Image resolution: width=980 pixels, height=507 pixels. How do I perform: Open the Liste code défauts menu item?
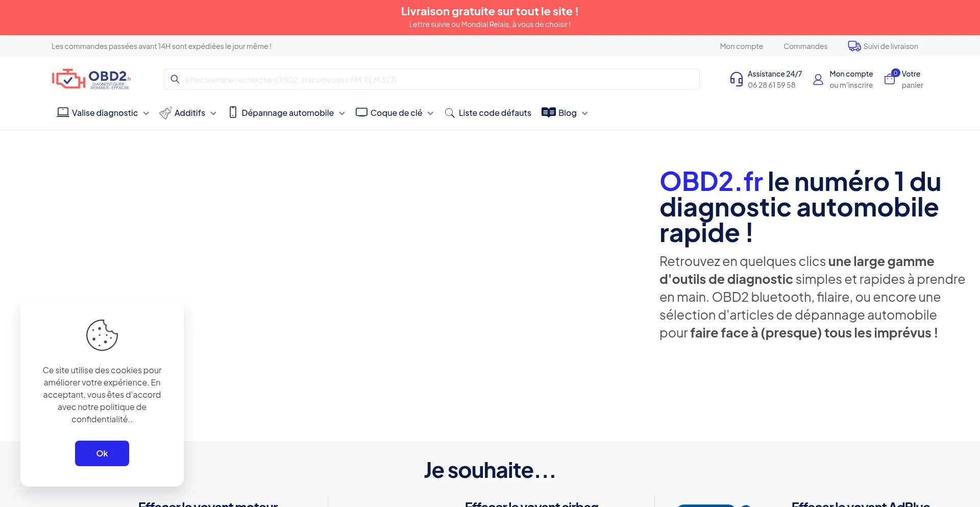[494, 113]
